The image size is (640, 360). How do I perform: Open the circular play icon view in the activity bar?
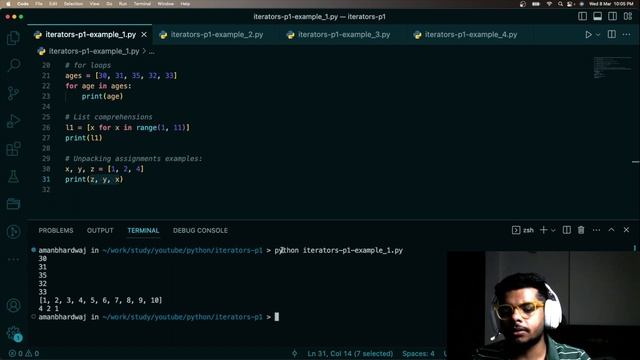coord(13,232)
